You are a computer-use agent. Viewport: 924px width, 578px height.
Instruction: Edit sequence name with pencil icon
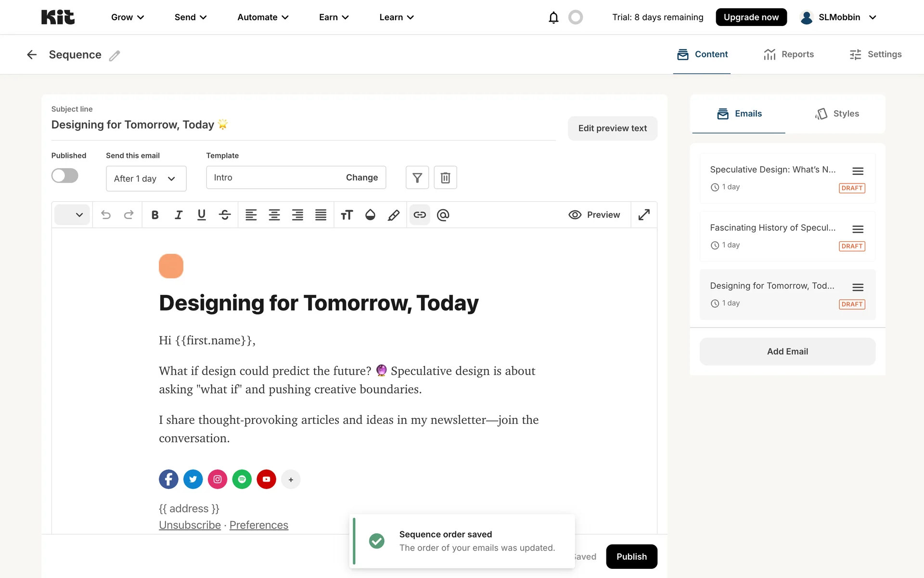tap(115, 55)
